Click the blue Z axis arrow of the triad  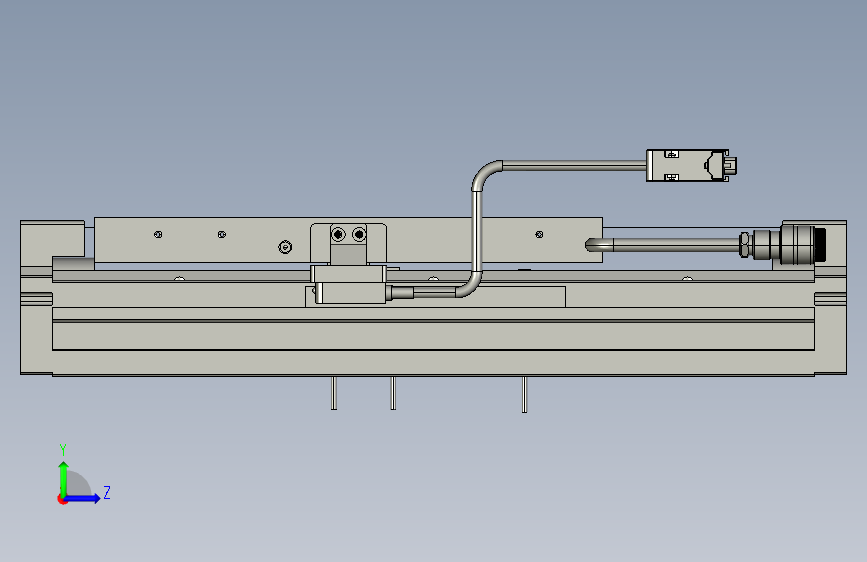[82, 498]
